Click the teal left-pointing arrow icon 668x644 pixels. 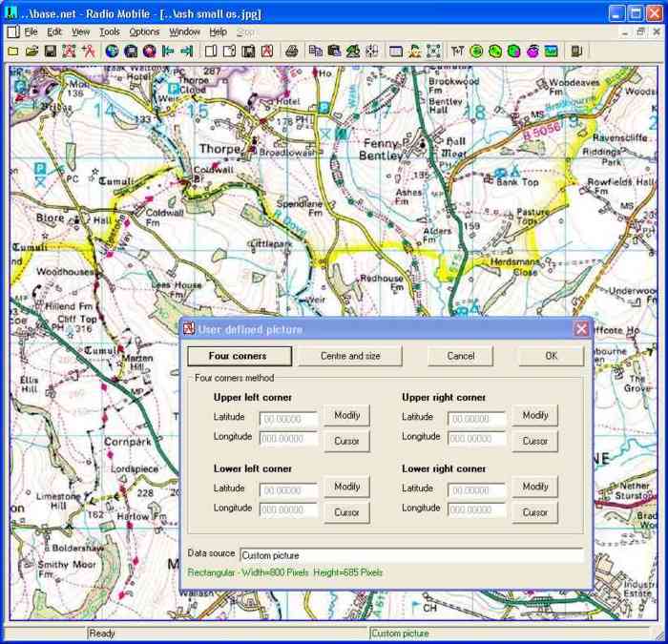(168, 52)
